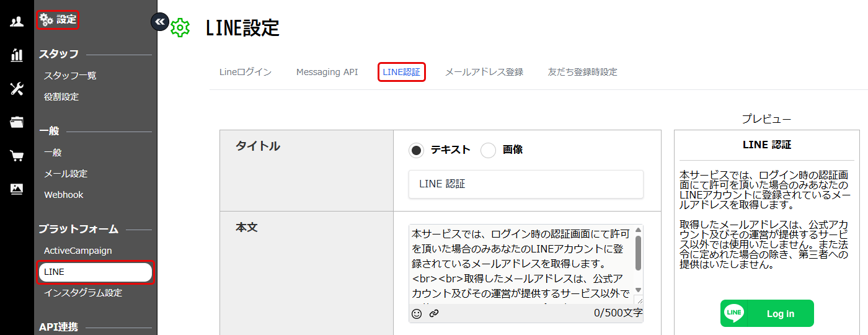Click the 本文 row label

pyautogui.click(x=246, y=228)
